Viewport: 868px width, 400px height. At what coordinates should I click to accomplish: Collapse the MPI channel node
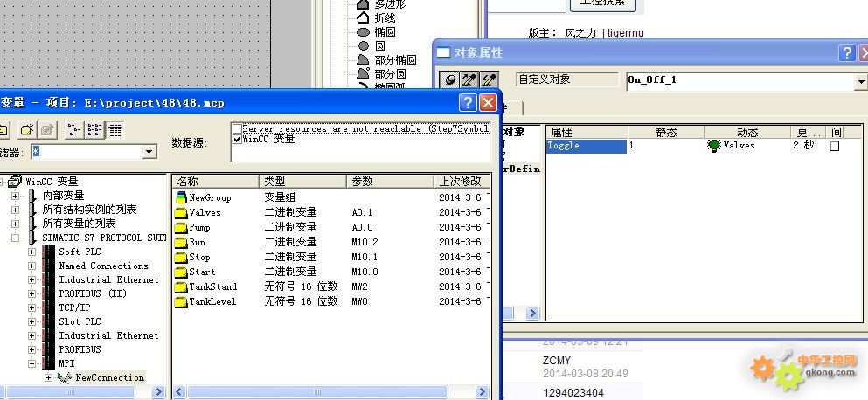[31, 363]
